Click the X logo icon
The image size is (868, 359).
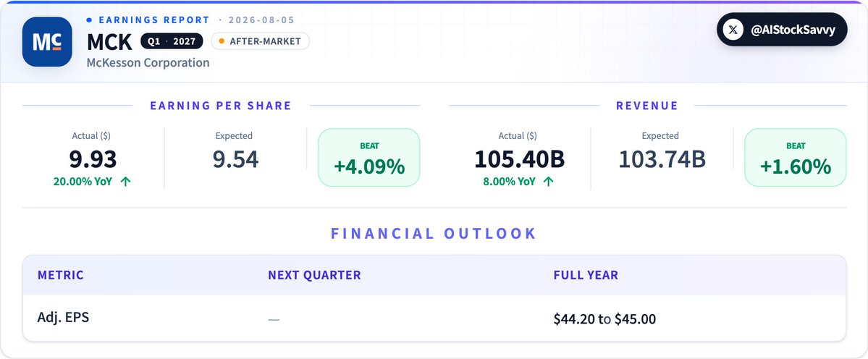pyautogui.click(x=733, y=30)
